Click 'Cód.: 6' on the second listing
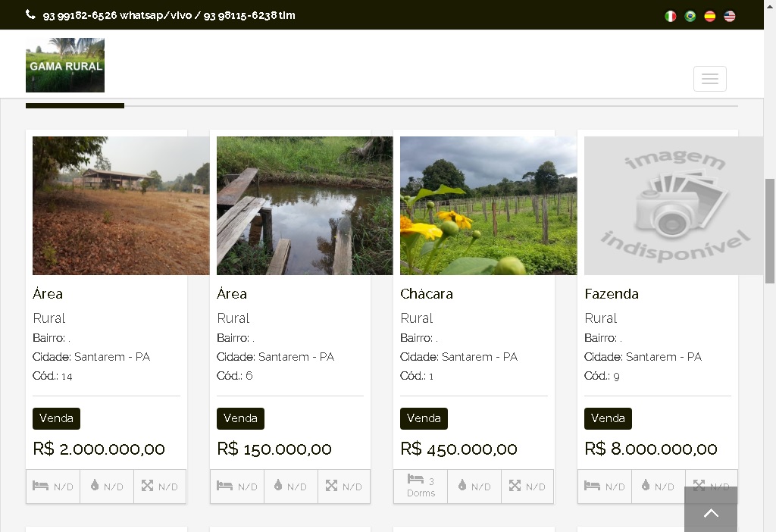776x532 pixels. pos(235,376)
